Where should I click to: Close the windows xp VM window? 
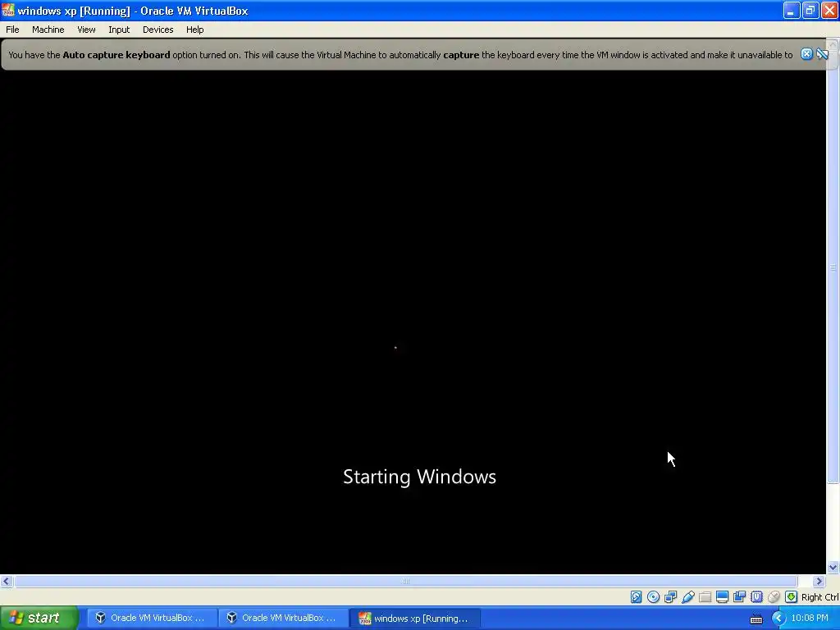[x=829, y=10]
